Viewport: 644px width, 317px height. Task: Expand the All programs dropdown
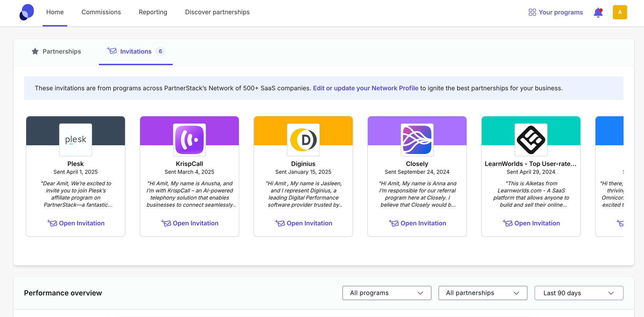click(386, 293)
